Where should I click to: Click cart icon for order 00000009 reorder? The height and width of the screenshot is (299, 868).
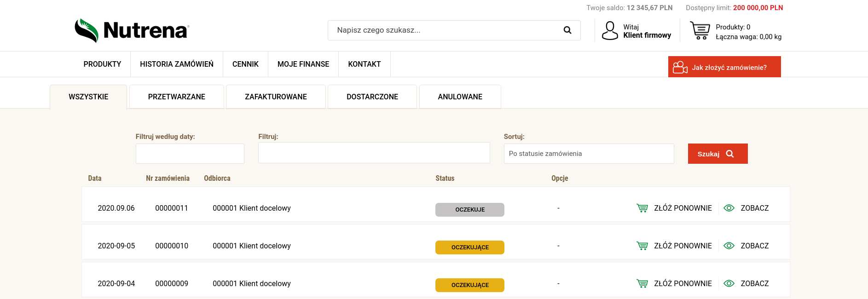(x=642, y=284)
